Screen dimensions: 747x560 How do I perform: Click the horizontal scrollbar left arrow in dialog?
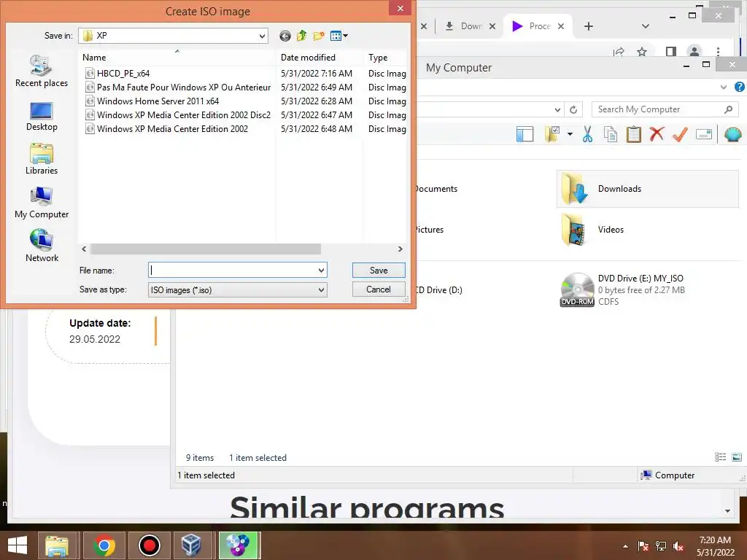point(85,249)
